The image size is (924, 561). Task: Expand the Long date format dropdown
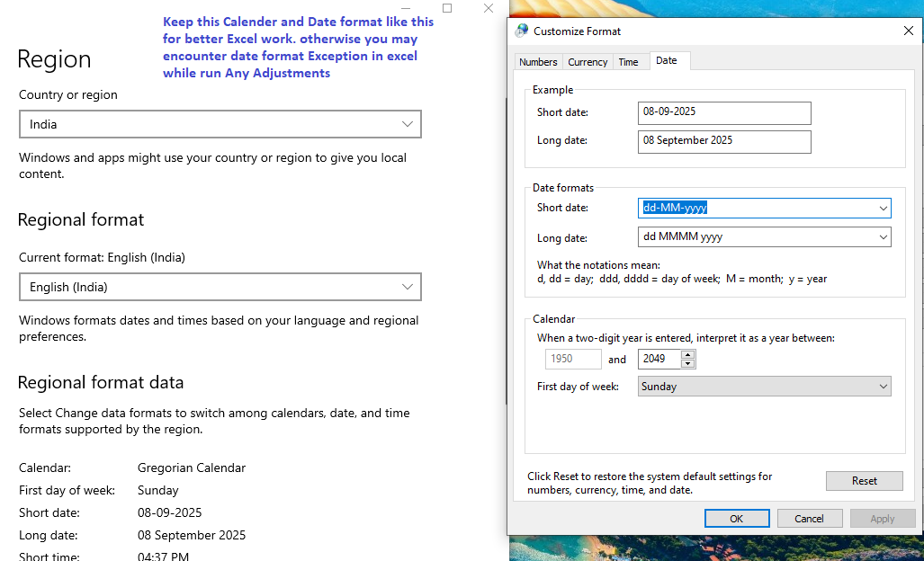pyautogui.click(x=883, y=237)
